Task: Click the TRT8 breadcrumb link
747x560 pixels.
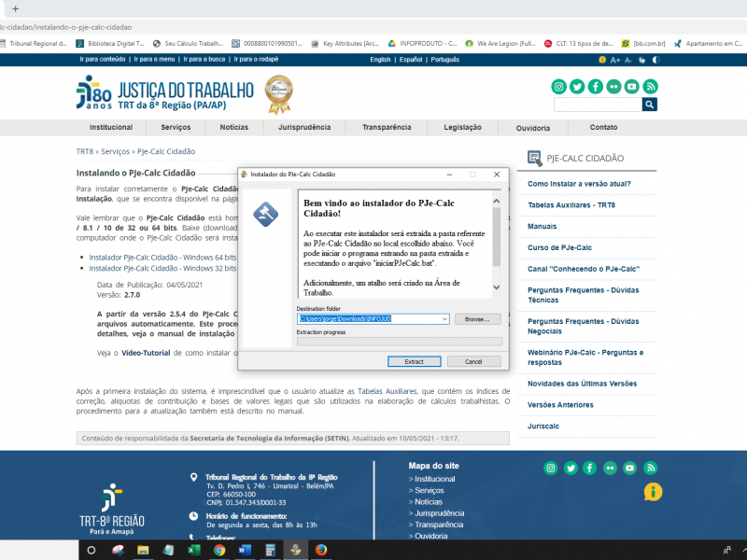Action: (x=85, y=151)
